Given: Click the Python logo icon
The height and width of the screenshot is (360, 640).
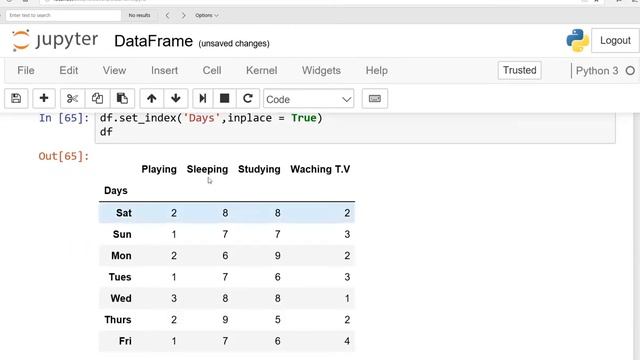Looking at the screenshot, I should 577,40.
